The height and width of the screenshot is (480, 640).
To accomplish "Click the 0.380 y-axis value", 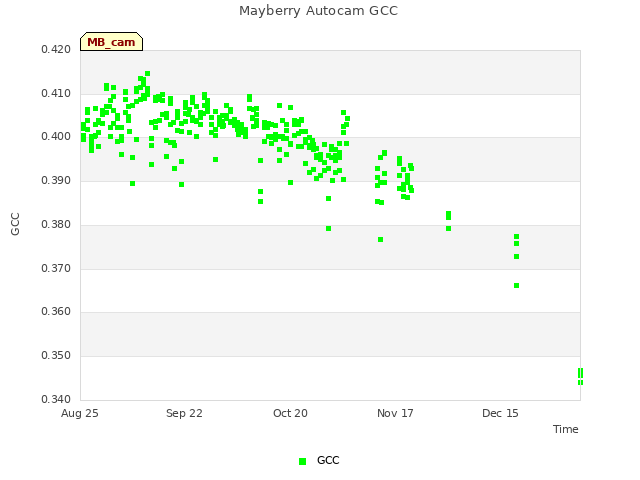I will point(56,224).
